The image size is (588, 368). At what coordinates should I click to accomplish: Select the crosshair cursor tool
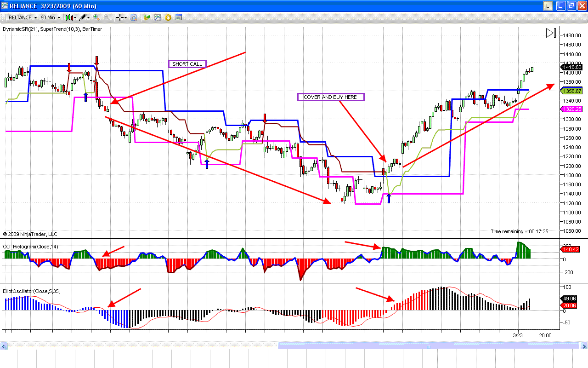[120, 17]
